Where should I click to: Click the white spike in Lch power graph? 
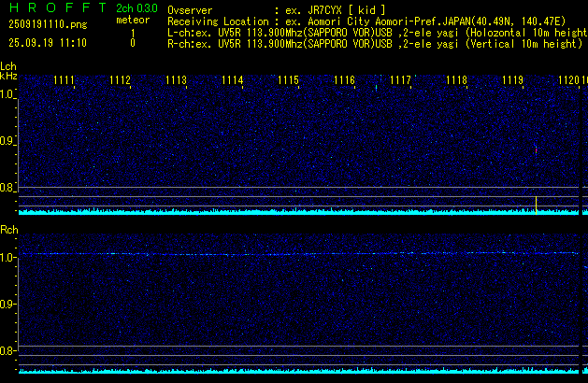[x=536, y=202]
